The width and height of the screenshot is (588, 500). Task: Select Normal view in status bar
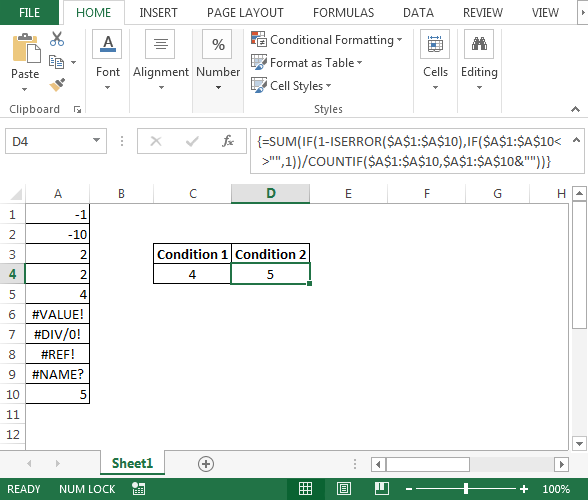(305, 489)
